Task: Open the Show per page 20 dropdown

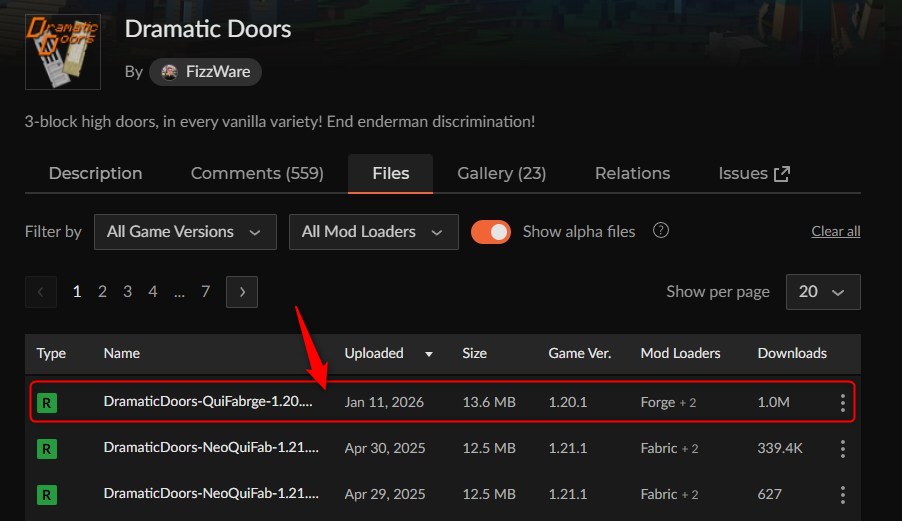Action: pyautogui.click(x=823, y=292)
